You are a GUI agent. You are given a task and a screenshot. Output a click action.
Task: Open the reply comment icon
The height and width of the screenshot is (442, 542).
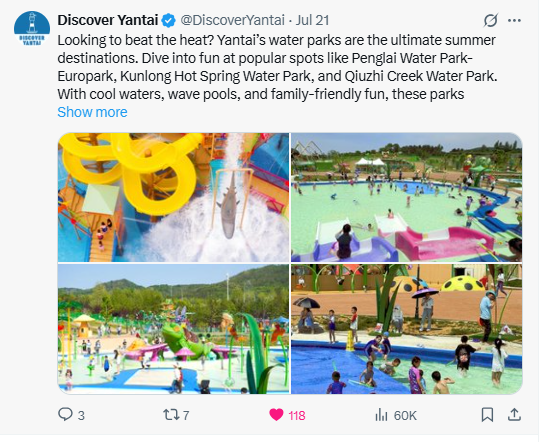pos(65,414)
